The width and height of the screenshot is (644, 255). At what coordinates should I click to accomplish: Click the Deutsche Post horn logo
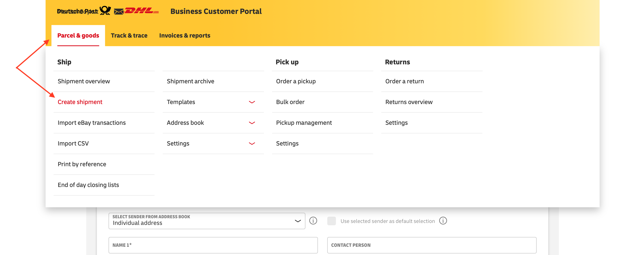(105, 11)
